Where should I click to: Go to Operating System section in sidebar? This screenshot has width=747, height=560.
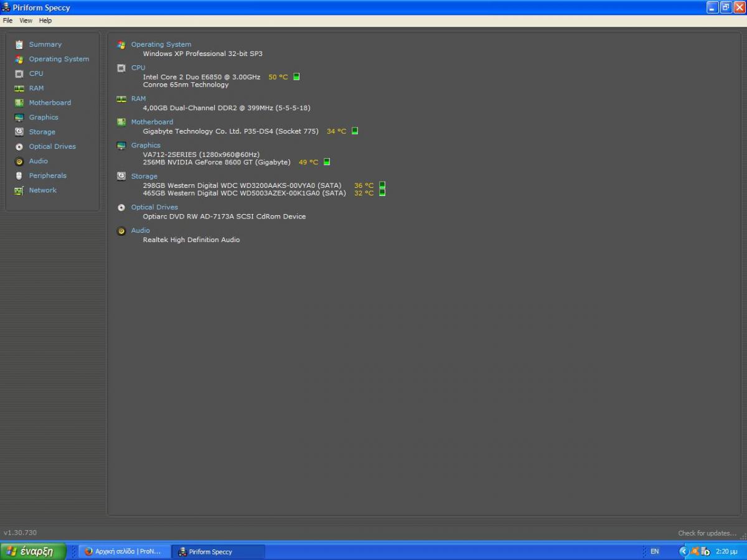click(59, 59)
